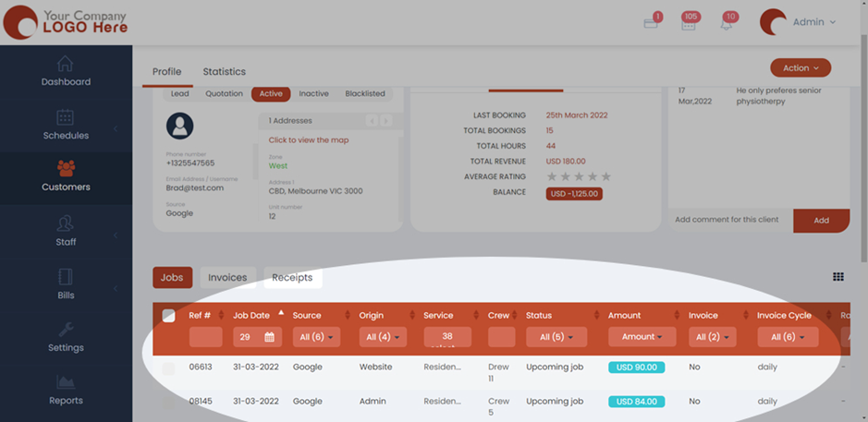The width and height of the screenshot is (868, 422).
Task: Toggle the select-all checkbox in table header
Action: coord(168,316)
